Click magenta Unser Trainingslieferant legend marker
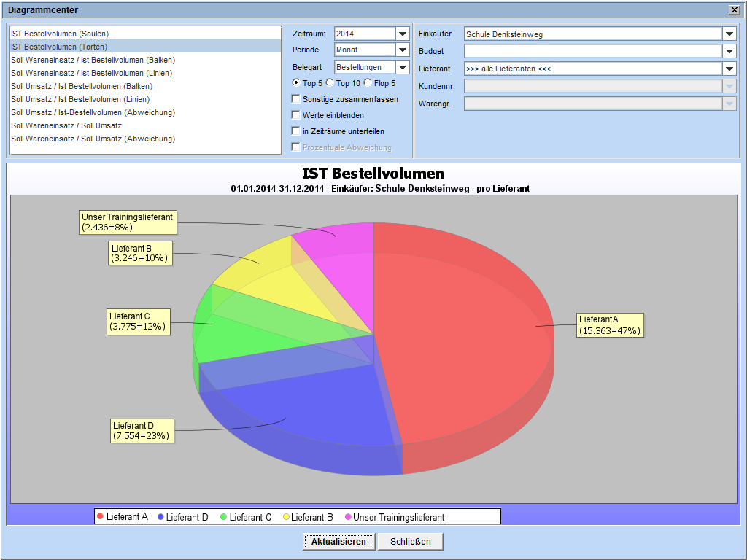 pos(347,517)
